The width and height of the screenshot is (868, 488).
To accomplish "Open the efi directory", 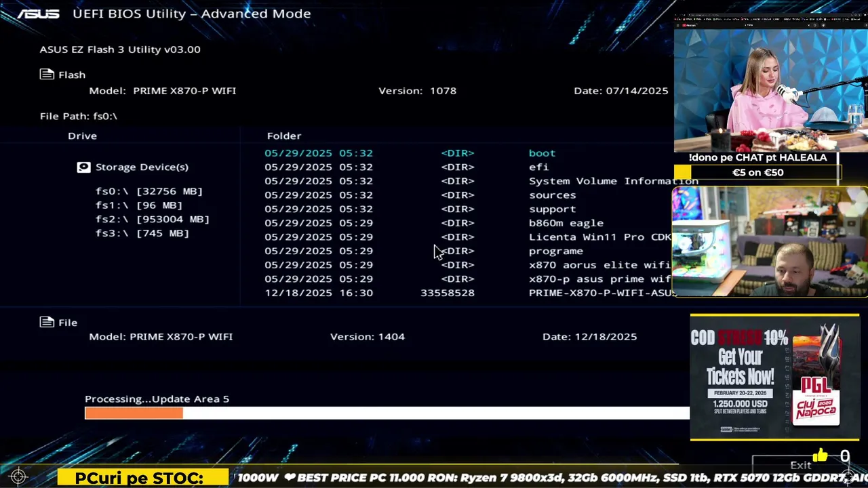I will tap(538, 167).
